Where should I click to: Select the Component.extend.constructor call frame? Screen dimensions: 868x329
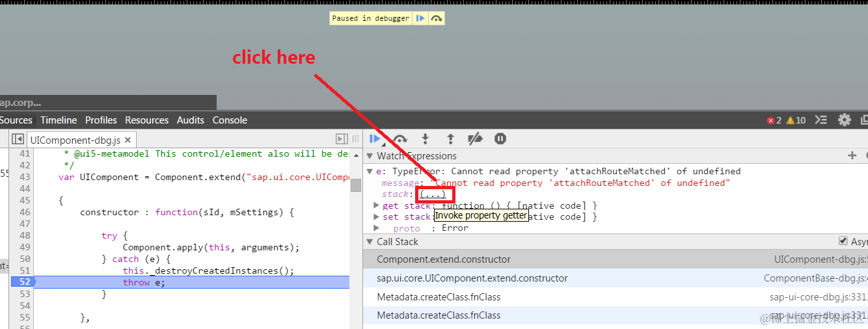616,259
